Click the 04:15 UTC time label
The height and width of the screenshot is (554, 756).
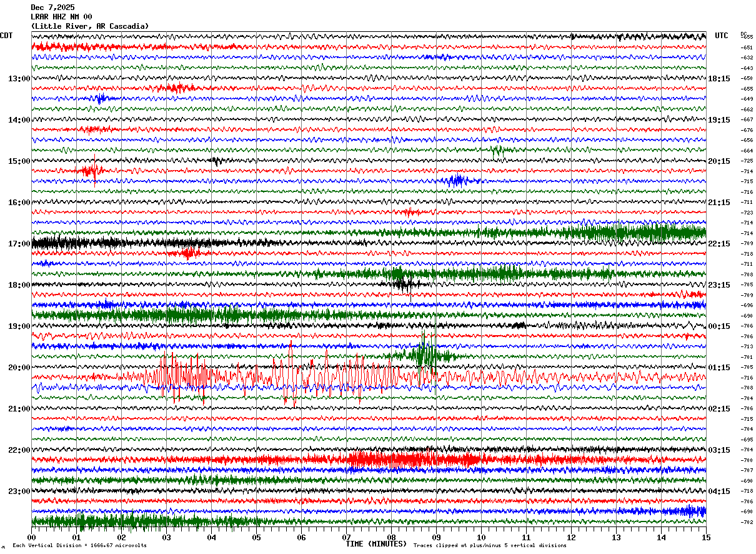[719, 491]
